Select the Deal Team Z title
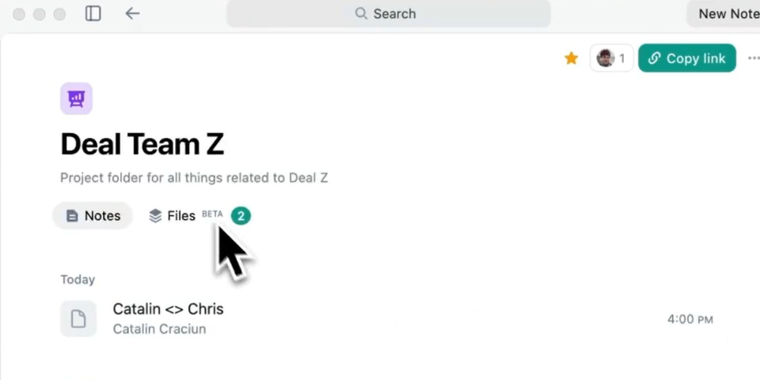 coord(142,144)
